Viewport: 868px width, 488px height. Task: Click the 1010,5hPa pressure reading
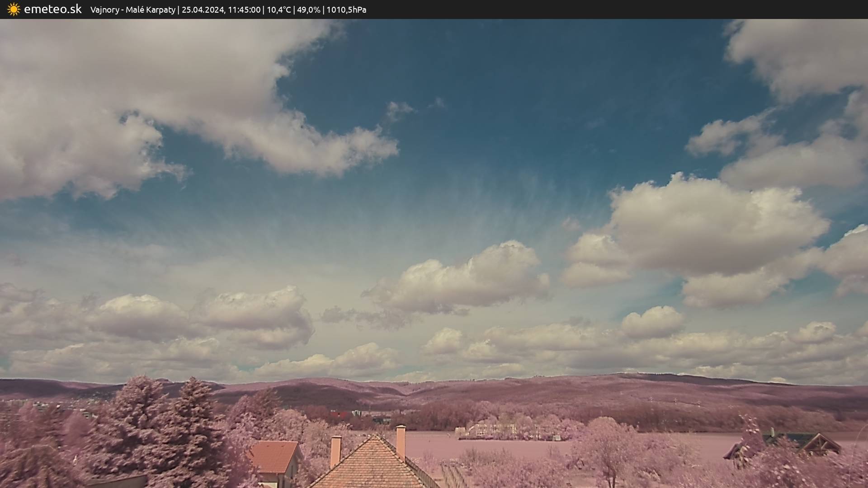pos(346,10)
